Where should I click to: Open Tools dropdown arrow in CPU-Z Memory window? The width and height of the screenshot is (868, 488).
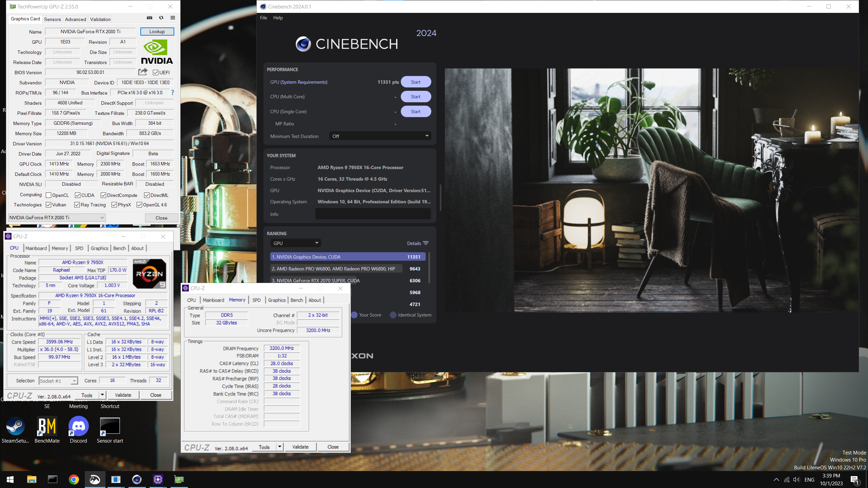(280, 447)
